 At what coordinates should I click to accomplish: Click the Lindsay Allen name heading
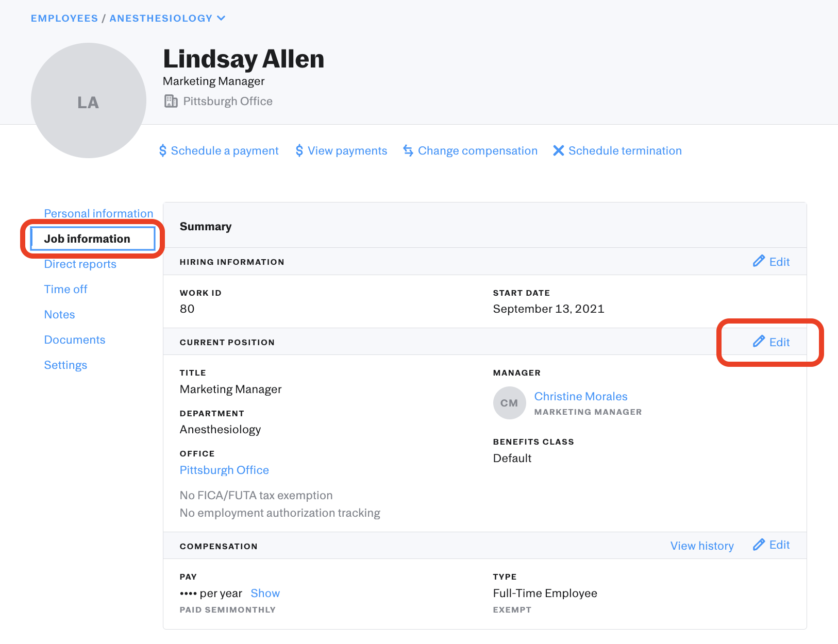coord(244,59)
